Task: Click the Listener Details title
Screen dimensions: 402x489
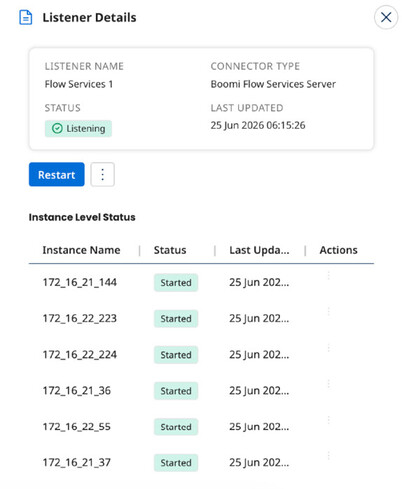Action: [x=89, y=17]
